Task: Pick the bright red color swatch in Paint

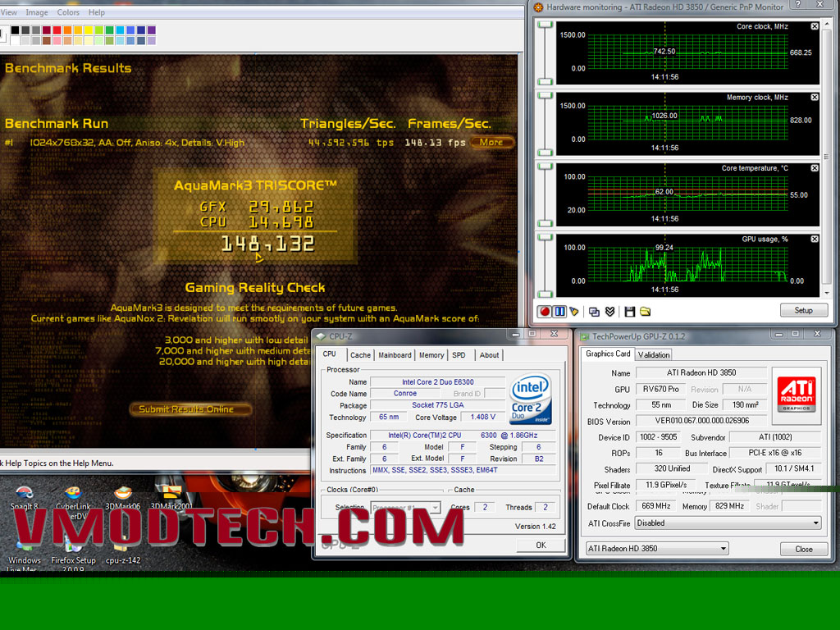Action: pos(57,30)
